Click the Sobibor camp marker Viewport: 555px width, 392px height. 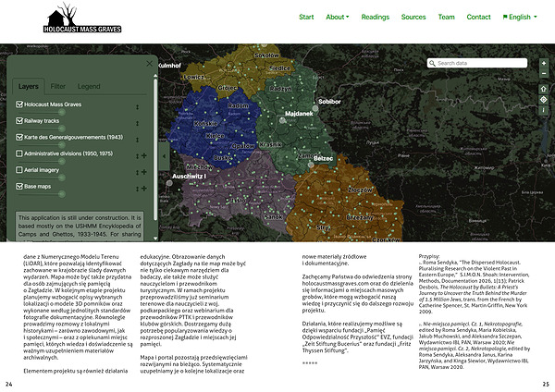point(315,108)
